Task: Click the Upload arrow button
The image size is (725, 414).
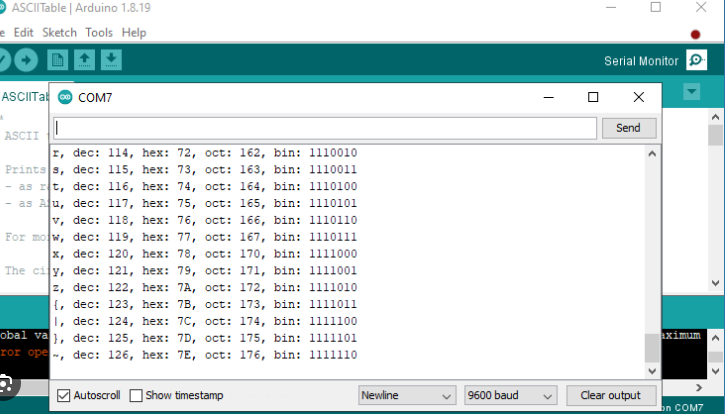Action: [25, 60]
